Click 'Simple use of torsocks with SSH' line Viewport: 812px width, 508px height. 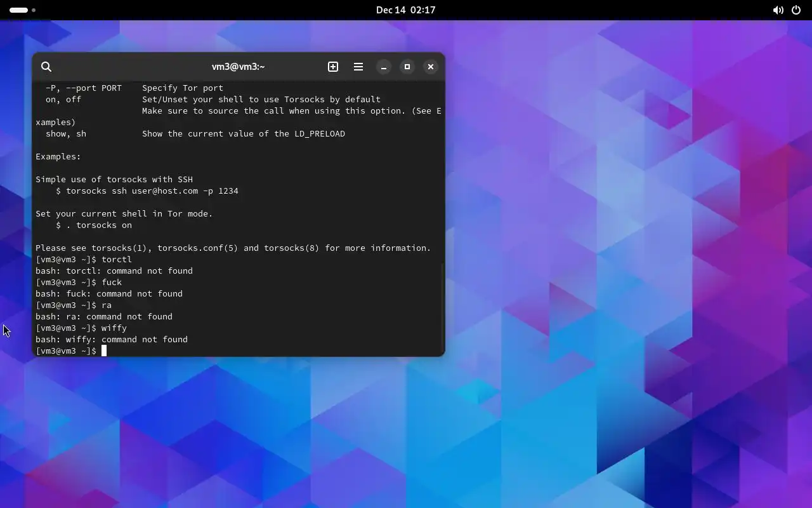(114, 179)
